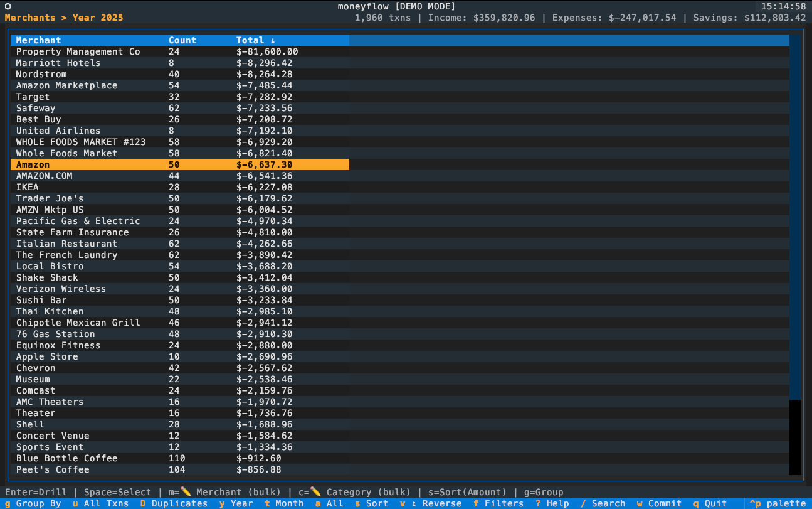The image size is (812, 509).
Task: Select the AMAZON.COM merchant row
Action: (180, 176)
